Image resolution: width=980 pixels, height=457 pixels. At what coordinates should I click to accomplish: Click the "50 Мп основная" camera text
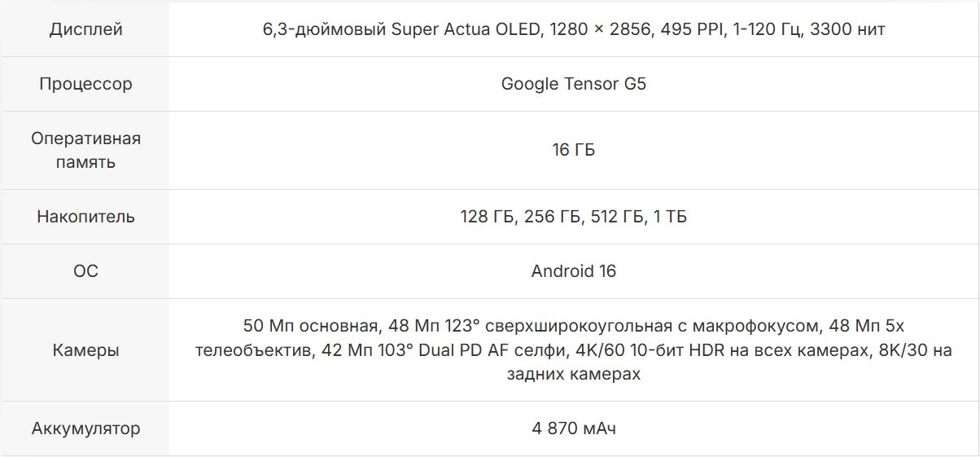coord(309,327)
